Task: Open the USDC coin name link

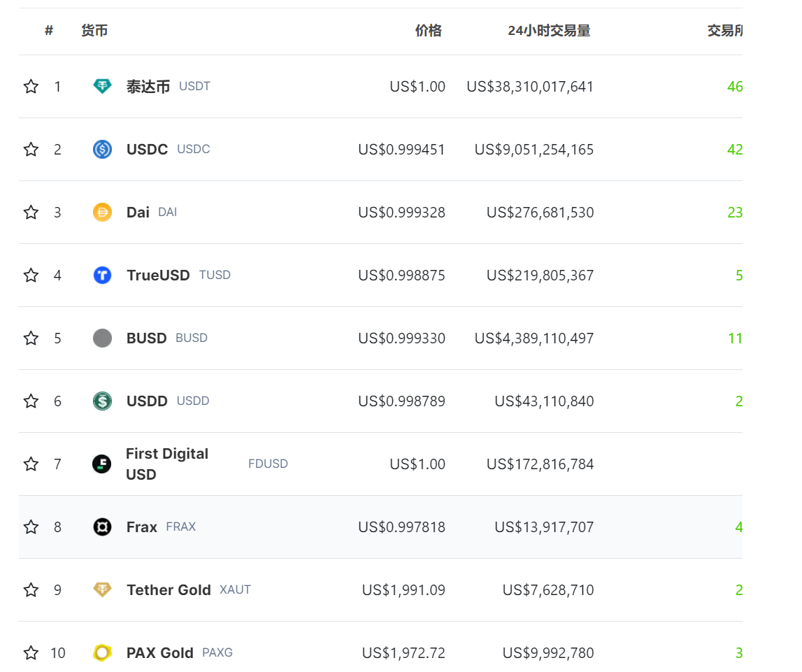Action: pyautogui.click(x=147, y=150)
